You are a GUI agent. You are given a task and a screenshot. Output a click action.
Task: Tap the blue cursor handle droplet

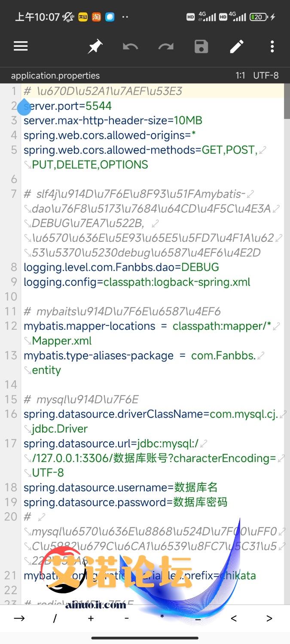click(x=24, y=107)
